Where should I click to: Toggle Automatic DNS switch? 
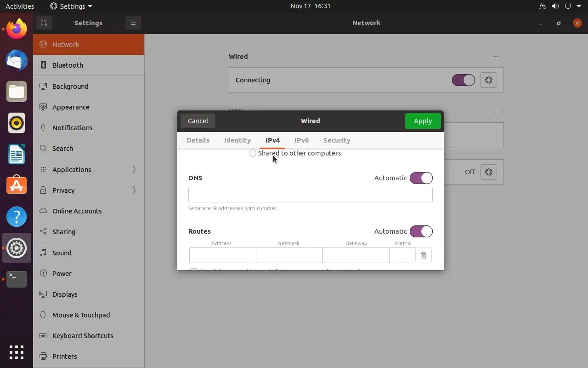pyautogui.click(x=421, y=178)
